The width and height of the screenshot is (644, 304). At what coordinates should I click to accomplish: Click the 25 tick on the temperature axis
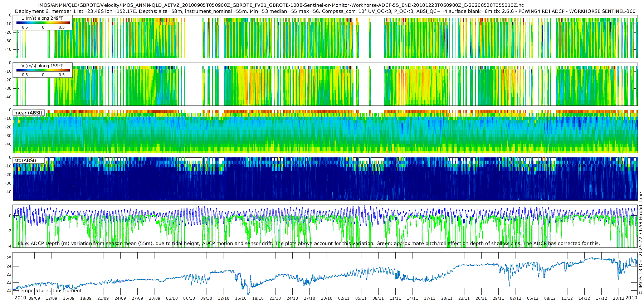pos(9,258)
